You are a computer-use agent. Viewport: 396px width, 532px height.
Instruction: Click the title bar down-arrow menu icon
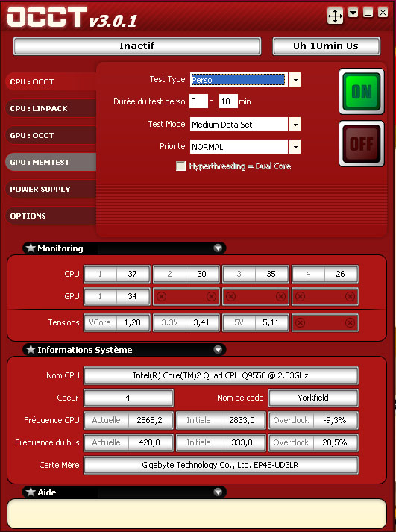tap(353, 13)
